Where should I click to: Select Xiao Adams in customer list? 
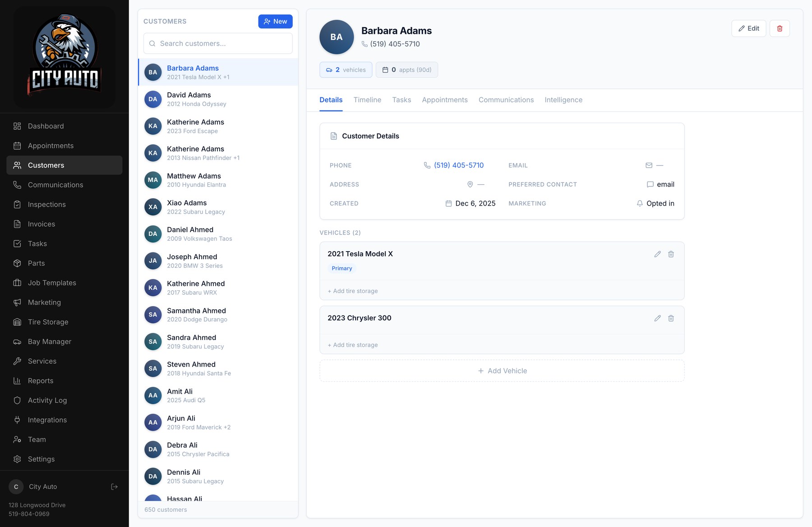pyautogui.click(x=218, y=207)
